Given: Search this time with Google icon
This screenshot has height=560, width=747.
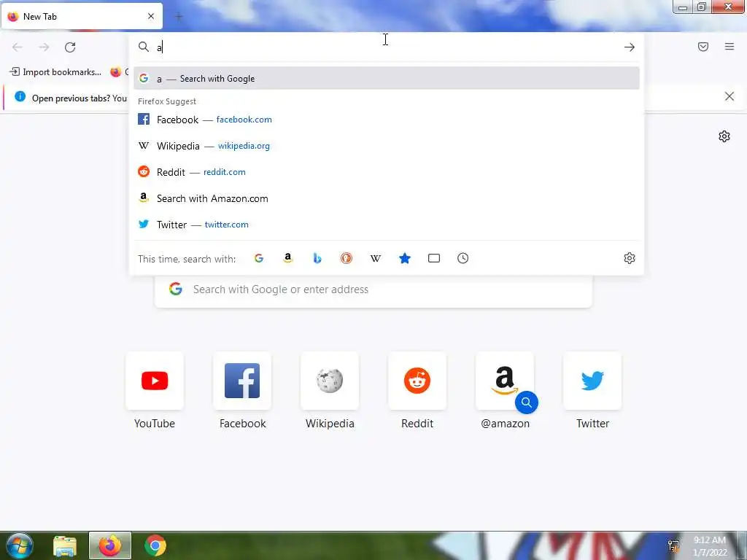Looking at the screenshot, I should (259, 258).
